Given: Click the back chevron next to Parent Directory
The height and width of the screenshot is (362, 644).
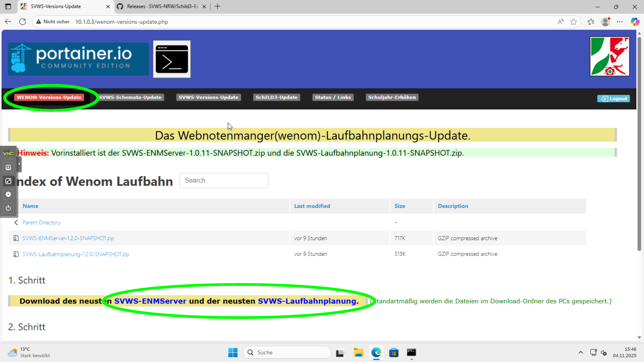Looking at the screenshot, I should pyautogui.click(x=16, y=222).
